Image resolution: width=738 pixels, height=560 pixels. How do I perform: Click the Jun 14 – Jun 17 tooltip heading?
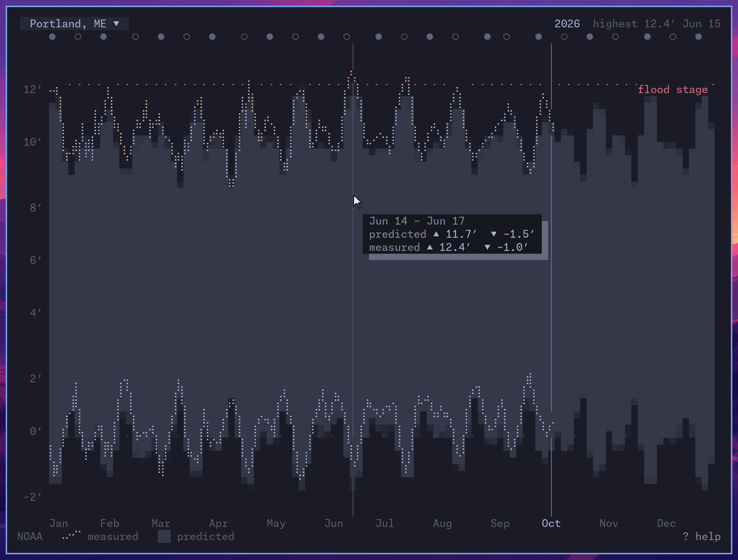coord(417,221)
